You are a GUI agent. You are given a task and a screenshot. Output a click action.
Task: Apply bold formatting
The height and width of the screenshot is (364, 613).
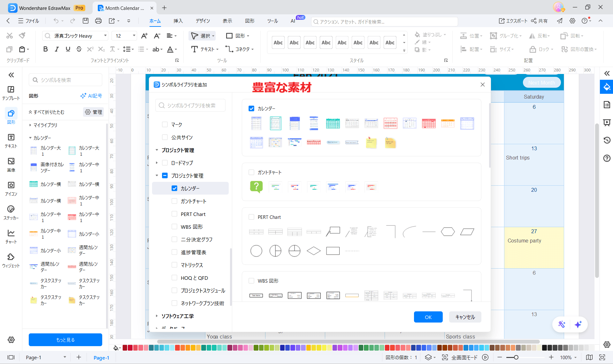[x=45, y=49]
